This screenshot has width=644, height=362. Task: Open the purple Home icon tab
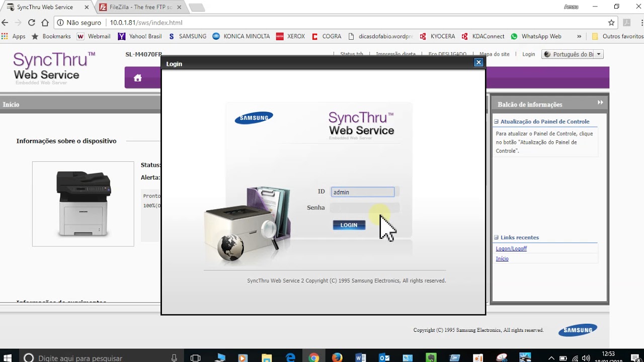coord(138,78)
